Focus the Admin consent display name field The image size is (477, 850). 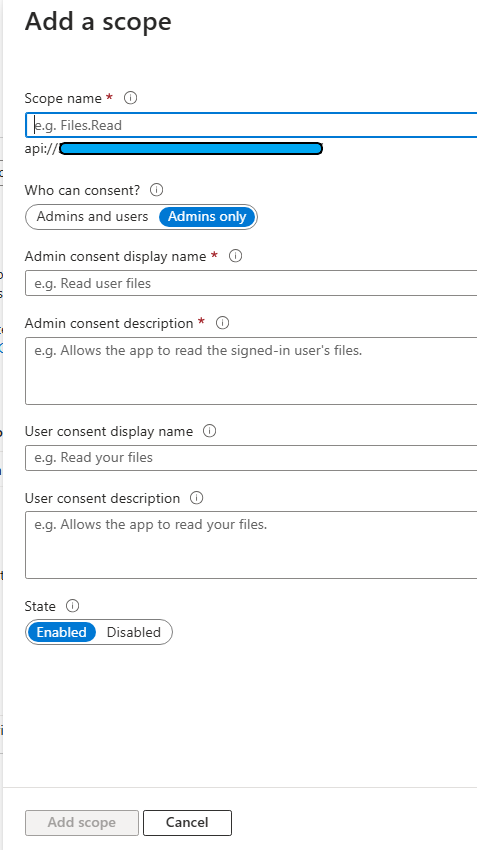pos(251,283)
